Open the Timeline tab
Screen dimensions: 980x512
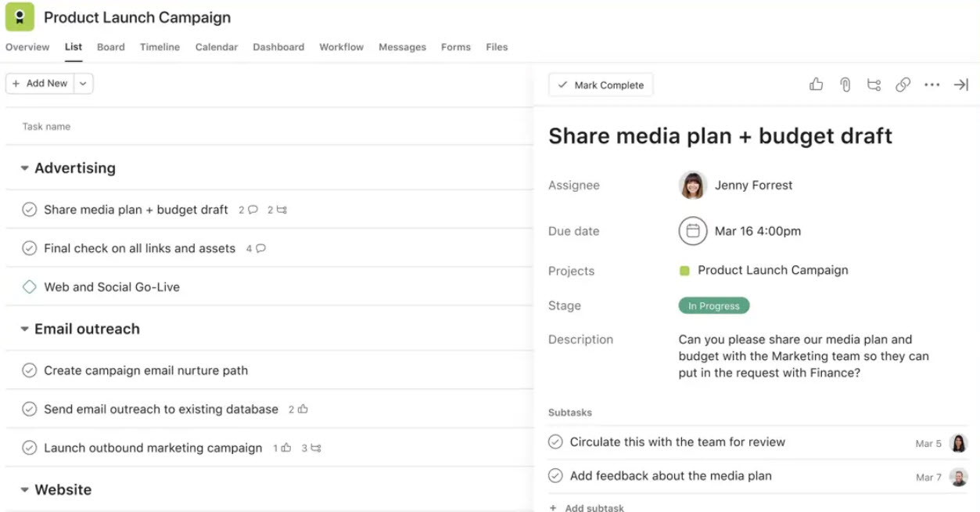(x=160, y=47)
